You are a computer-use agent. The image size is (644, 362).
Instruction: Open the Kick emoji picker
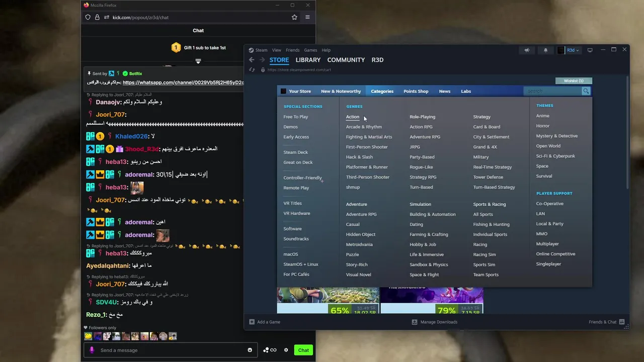tap(250, 350)
